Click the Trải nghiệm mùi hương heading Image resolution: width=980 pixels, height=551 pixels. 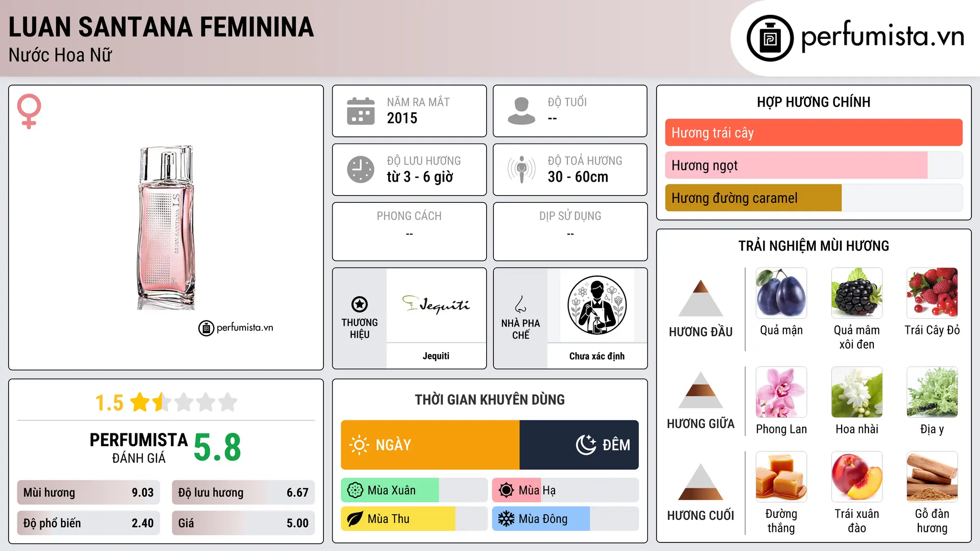pyautogui.click(x=813, y=246)
